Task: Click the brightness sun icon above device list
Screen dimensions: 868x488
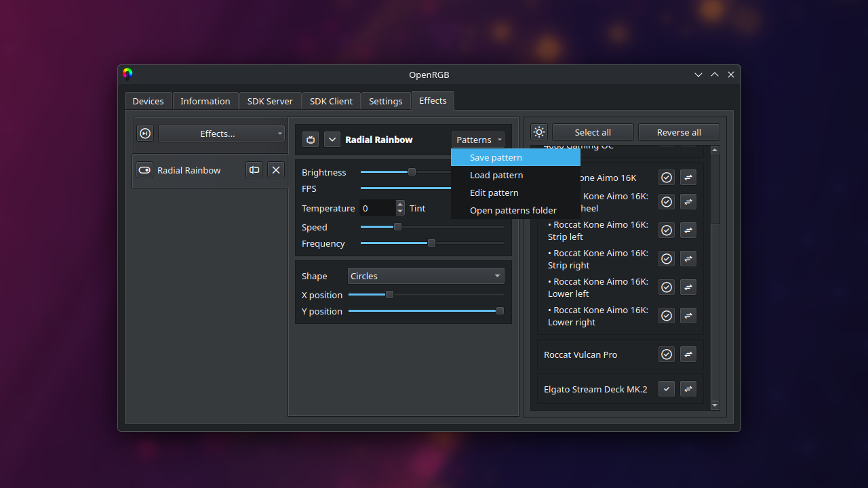Action: [539, 132]
